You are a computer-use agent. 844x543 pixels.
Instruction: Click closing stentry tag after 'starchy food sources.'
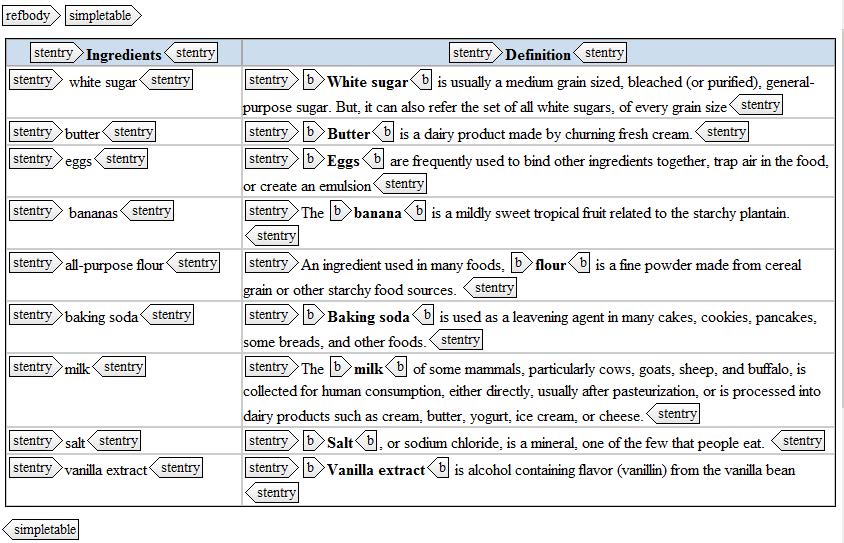pyautogui.click(x=490, y=287)
